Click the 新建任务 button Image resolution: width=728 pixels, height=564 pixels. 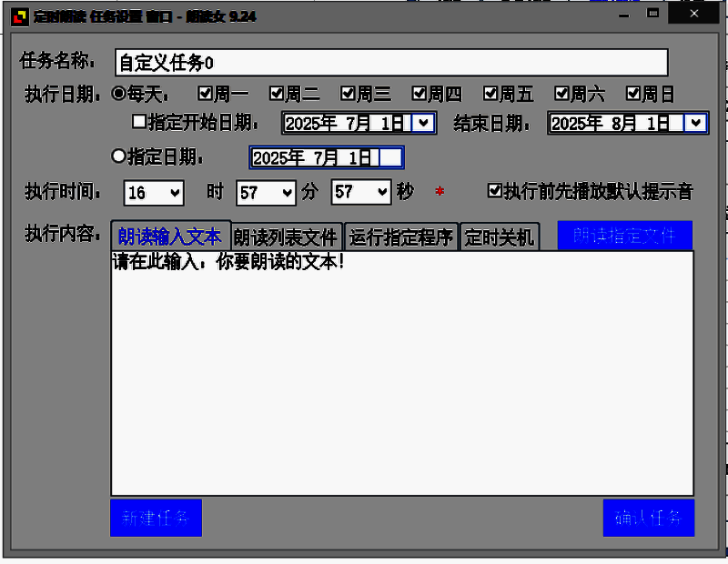[x=156, y=518]
